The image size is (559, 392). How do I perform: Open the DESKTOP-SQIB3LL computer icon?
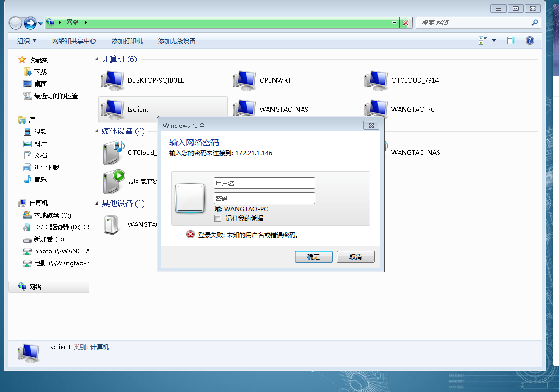tap(112, 80)
